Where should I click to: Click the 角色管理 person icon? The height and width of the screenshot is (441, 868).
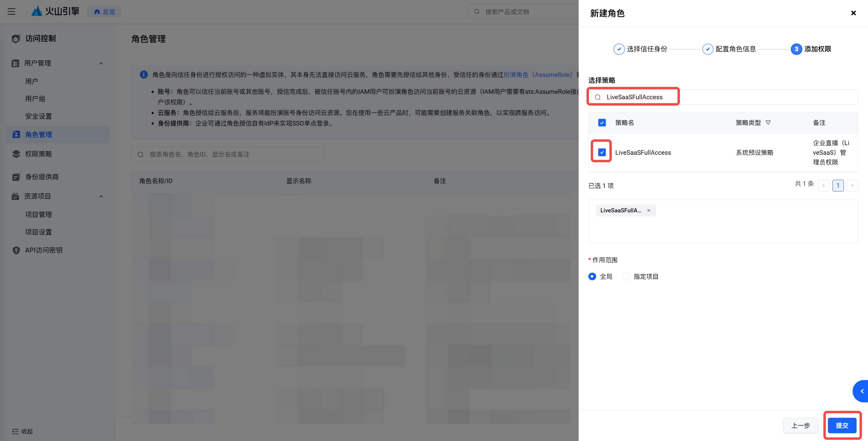click(16, 135)
